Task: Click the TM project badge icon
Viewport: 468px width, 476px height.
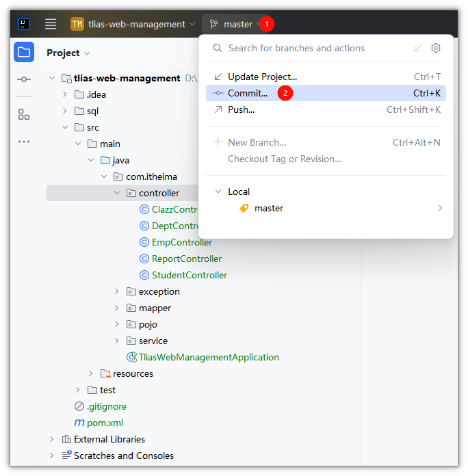Action: (x=77, y=24)
